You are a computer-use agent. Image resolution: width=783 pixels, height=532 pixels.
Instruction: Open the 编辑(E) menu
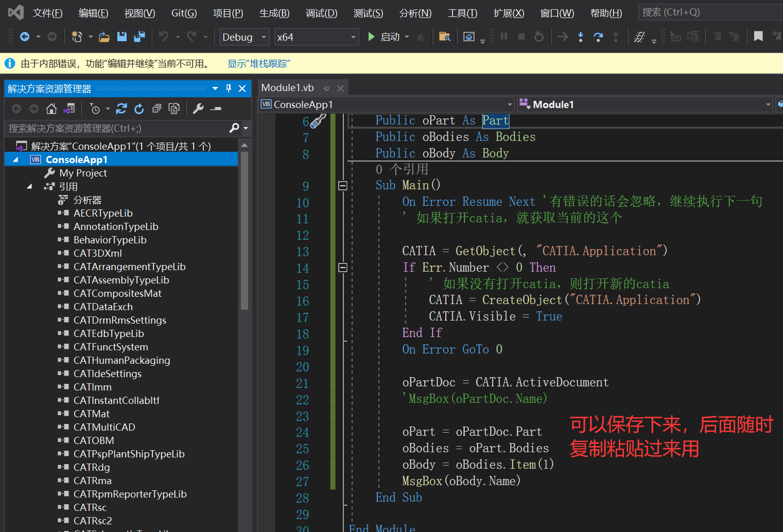click(x=94, y=13)
